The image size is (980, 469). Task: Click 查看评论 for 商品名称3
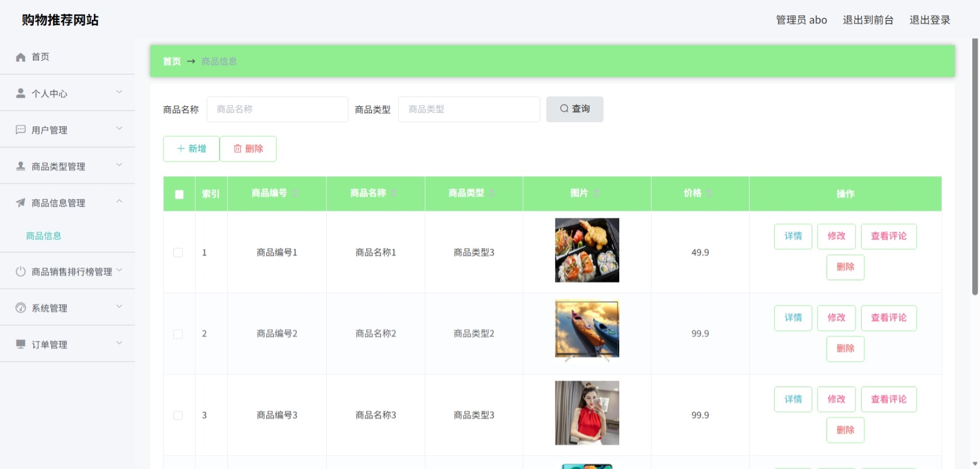[x=889, y=399]
